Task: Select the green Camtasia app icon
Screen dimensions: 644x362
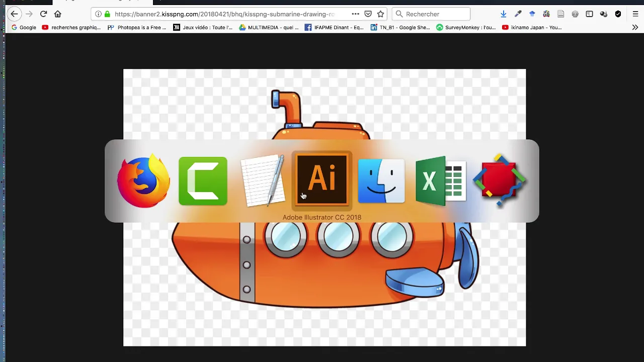Action: [203, 181]
